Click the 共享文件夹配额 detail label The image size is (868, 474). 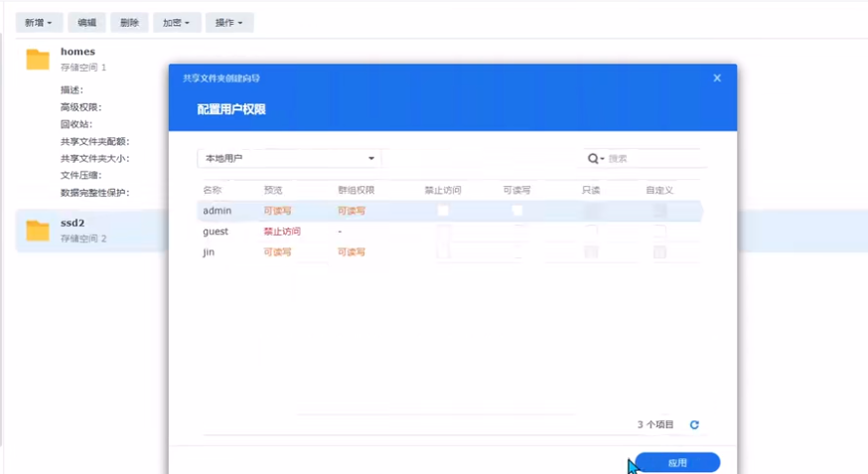pos(94,141)
